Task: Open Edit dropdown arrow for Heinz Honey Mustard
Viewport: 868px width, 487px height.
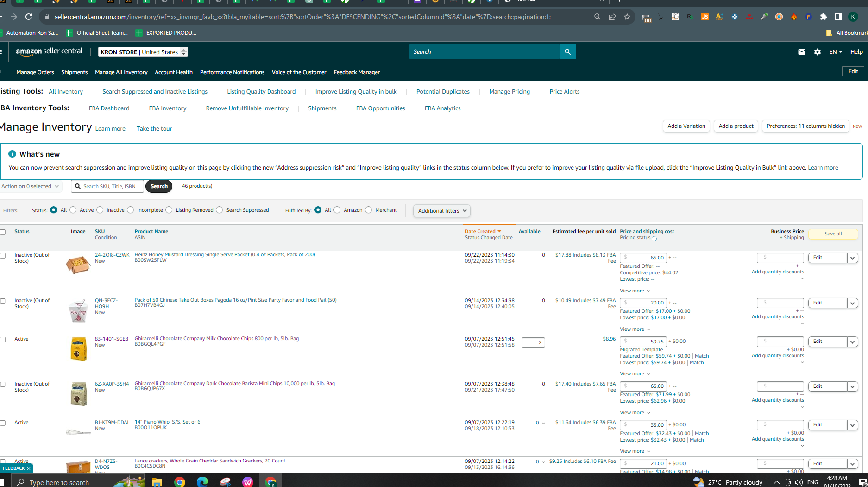Action: [852, 258]
